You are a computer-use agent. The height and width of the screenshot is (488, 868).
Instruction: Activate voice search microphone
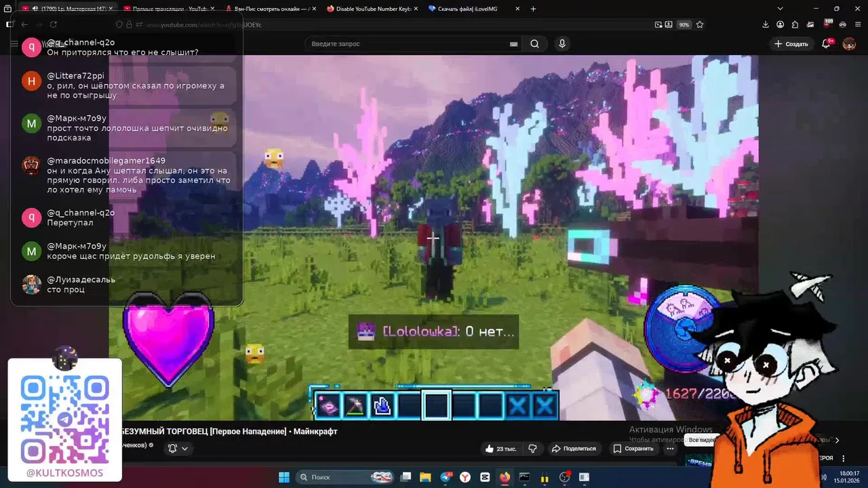pyautogui.click(x=561, y=44)
